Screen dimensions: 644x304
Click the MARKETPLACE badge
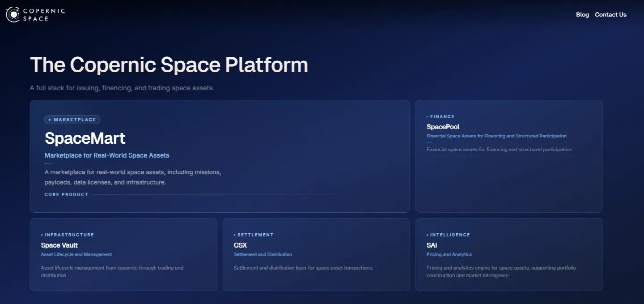click(x=72, y=120)
